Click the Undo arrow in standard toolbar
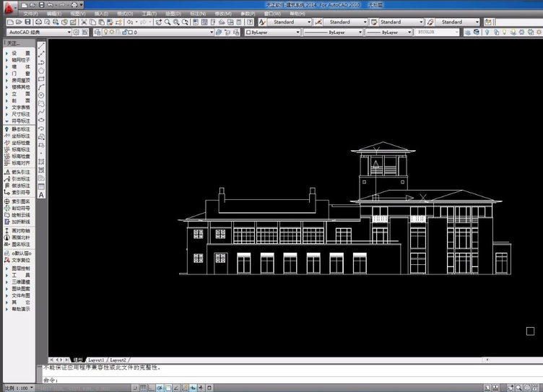 pyautogui.click(x=130, y=22)
